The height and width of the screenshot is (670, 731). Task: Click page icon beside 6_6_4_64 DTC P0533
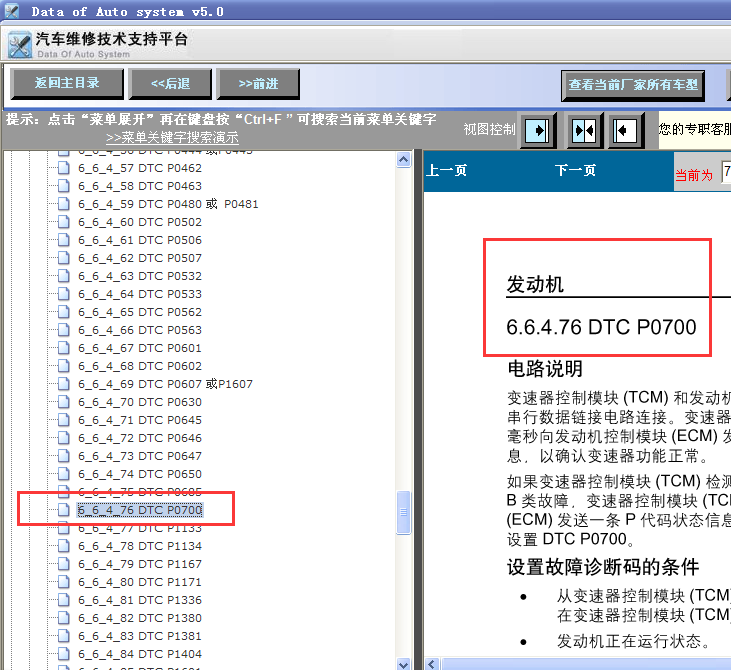(64, 294)
